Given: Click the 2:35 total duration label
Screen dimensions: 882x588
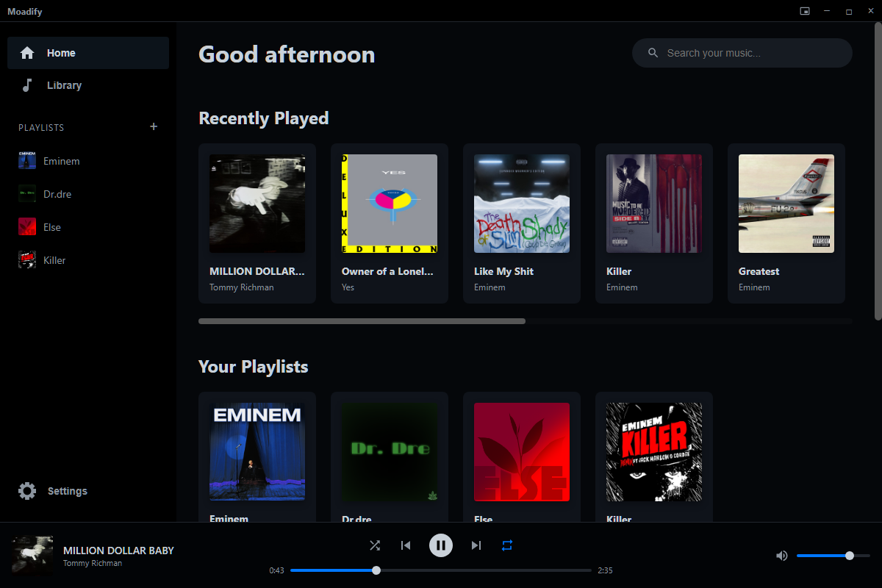Looking at the screenshot, I should (x=605, y=570).
